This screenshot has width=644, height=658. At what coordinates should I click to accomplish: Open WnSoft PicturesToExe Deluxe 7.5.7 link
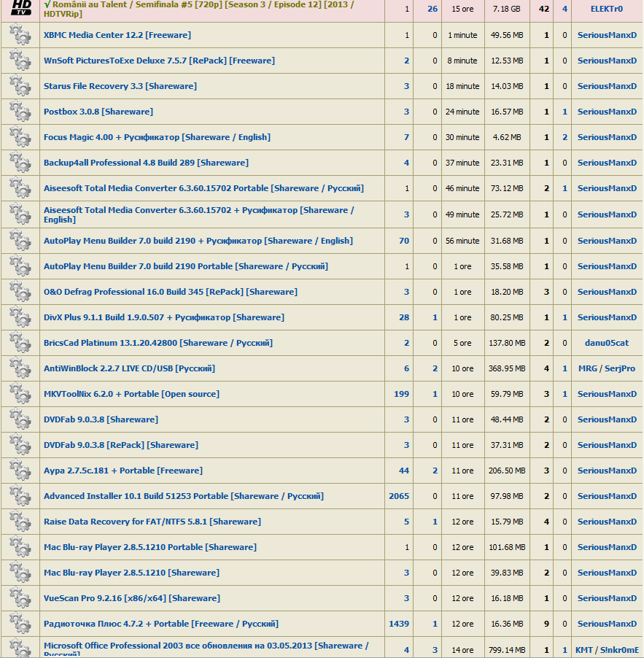[x=159, y=61]
